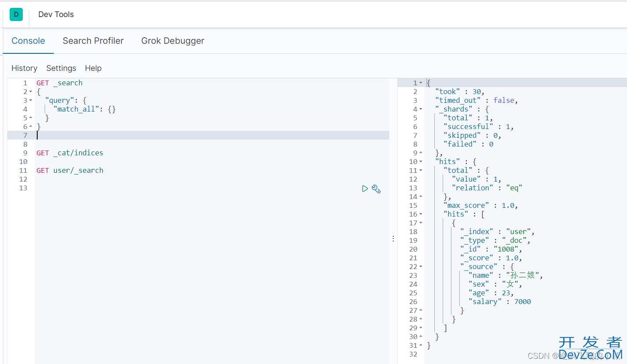Open the Help menu

point(93,68)
